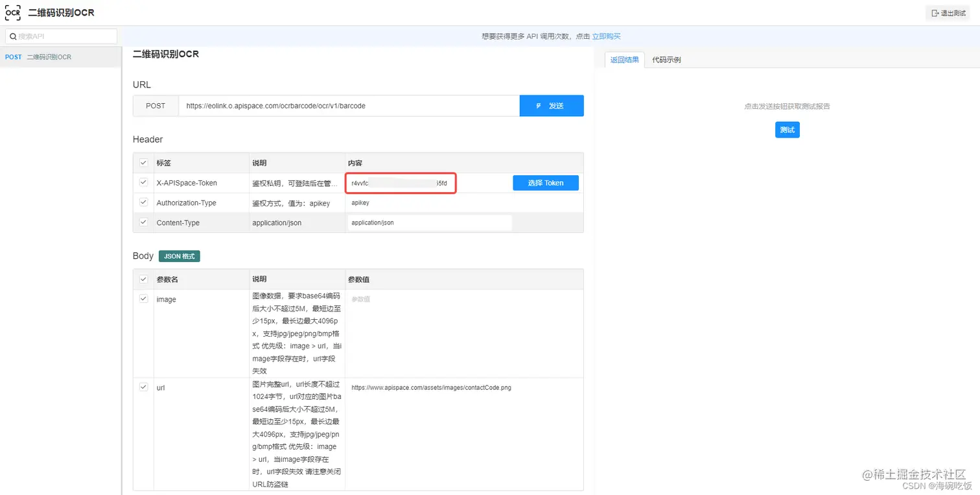Click the 测试 button in the right panel
This screenshot has width=980, height=495.
787,130
